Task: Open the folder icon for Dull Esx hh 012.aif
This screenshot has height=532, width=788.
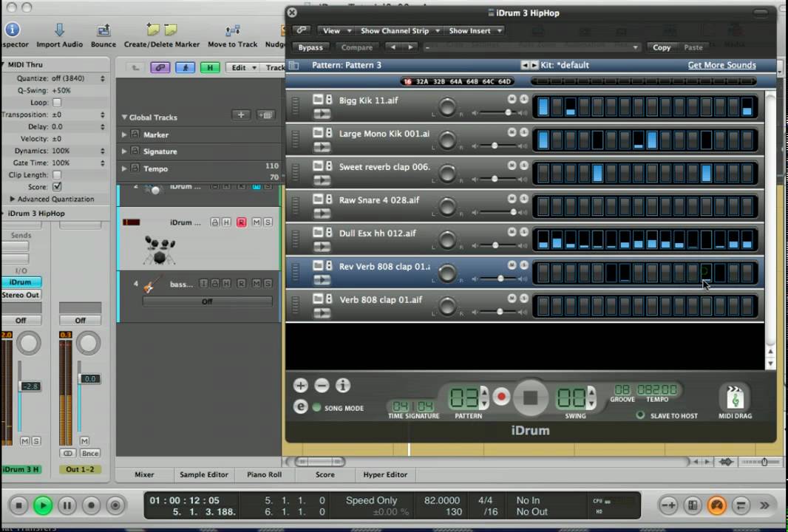Action: [x=318, y=232]
